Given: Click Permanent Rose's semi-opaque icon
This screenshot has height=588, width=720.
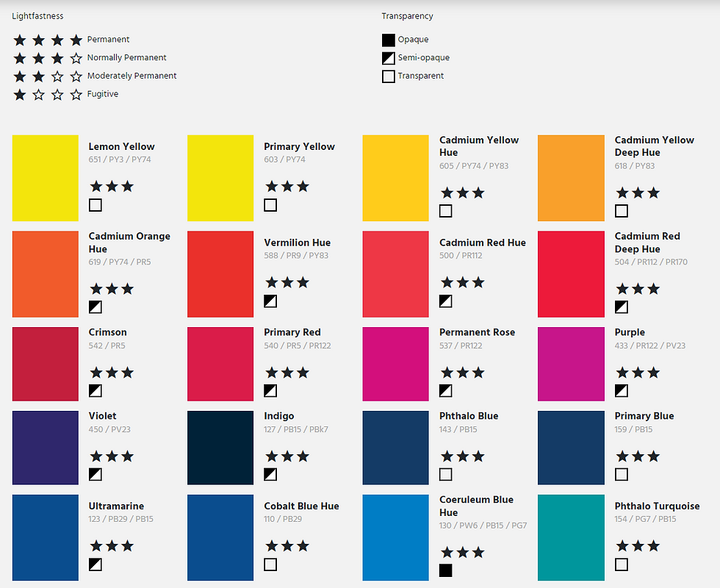Looking at the screenshot, I should point(445,390).
